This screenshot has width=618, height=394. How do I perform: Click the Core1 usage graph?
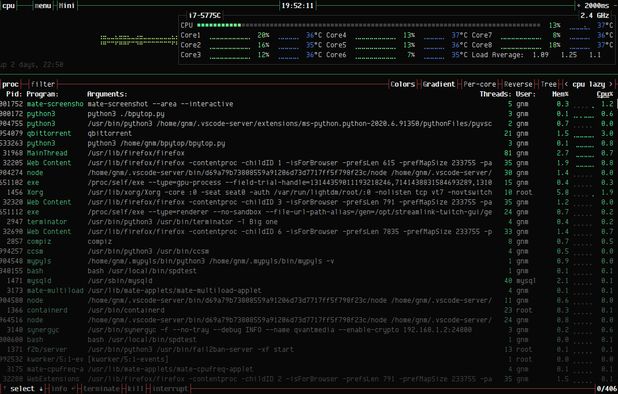pyautogui.click(x=230, y=37)
